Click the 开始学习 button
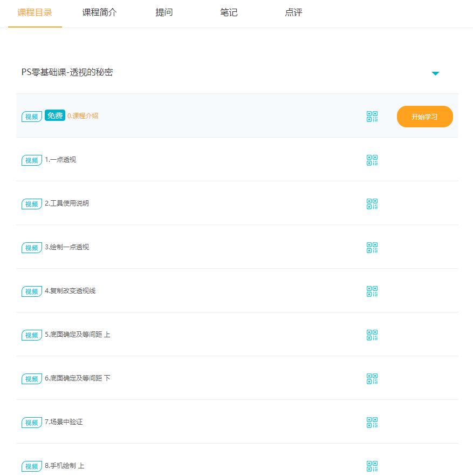This screenshot has width=473, height=476. click(x=425, y=117)
